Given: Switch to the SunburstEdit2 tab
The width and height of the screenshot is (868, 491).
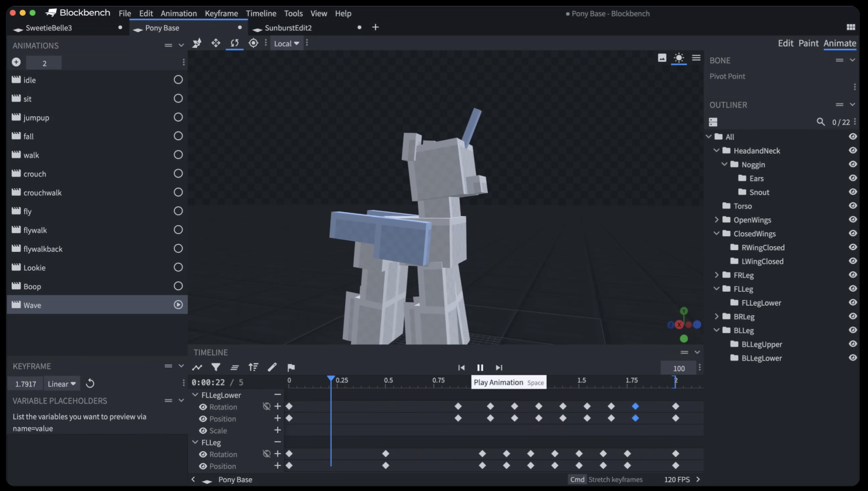Looking at the screenshot, I should [288, 27].
